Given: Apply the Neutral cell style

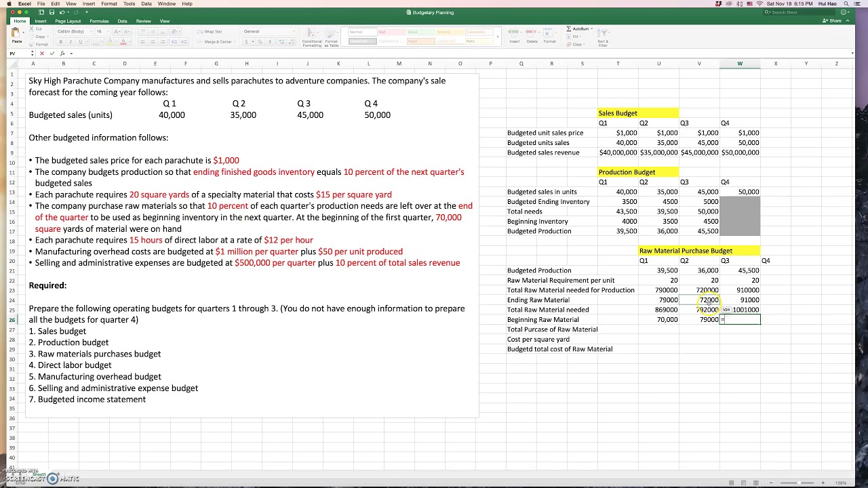Looking at the screenshot, I should tap(449, 32).
